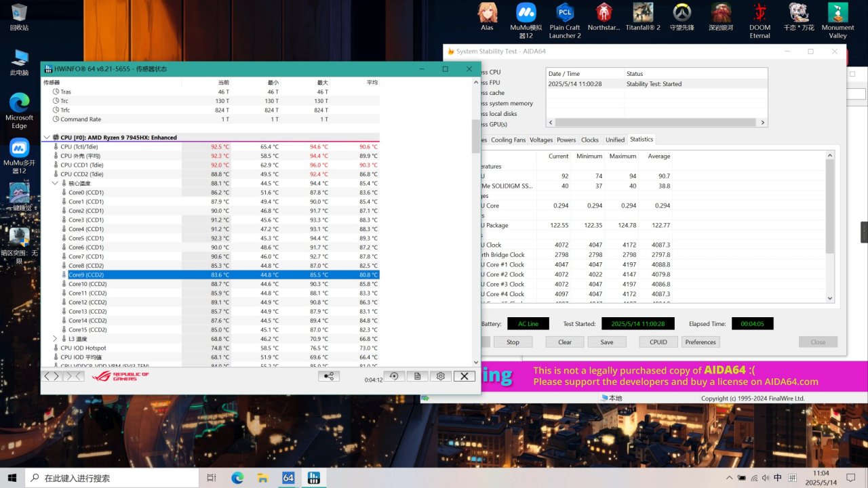This screenshot has height=488, width=868.
Task: Select Core0 (CCD1) sensor row
Action: pos(210,192)
